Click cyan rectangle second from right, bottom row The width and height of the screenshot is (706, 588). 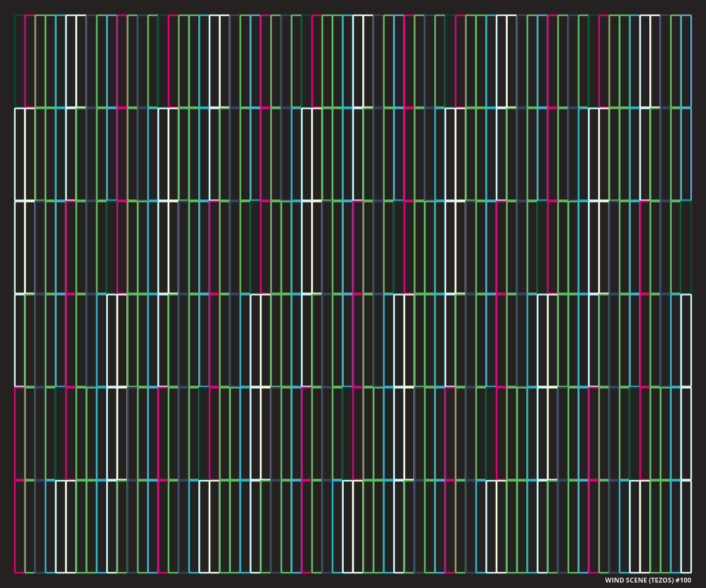click(x=675, y=526)
